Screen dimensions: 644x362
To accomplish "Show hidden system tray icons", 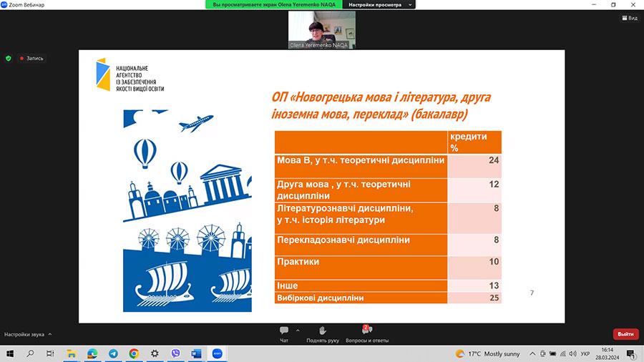I will pos(532,354).
